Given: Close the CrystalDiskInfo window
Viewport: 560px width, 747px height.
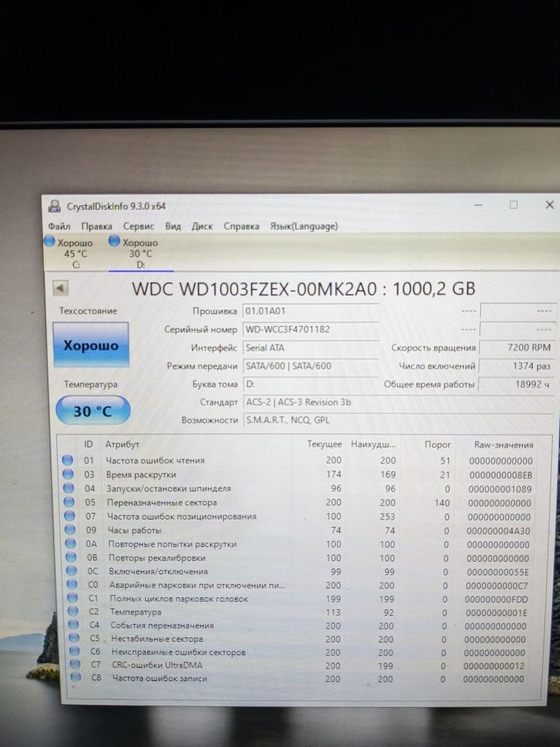Looking at the screenshot, I should pyautogui.click(x=549, y=205).
